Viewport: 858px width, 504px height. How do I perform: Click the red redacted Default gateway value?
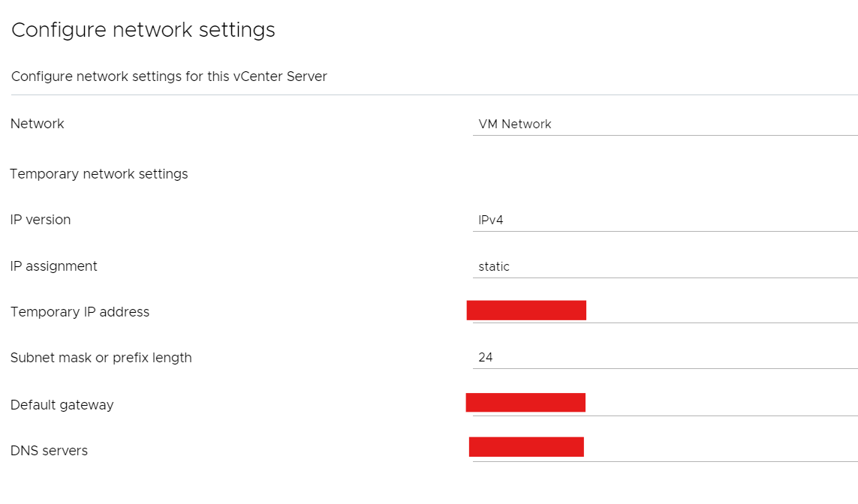525,403
